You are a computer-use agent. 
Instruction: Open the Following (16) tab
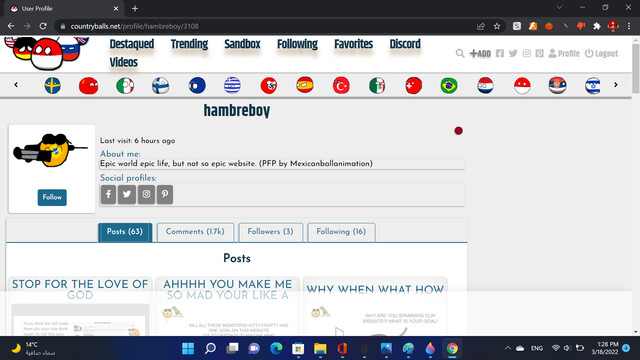tap(341, 232)
